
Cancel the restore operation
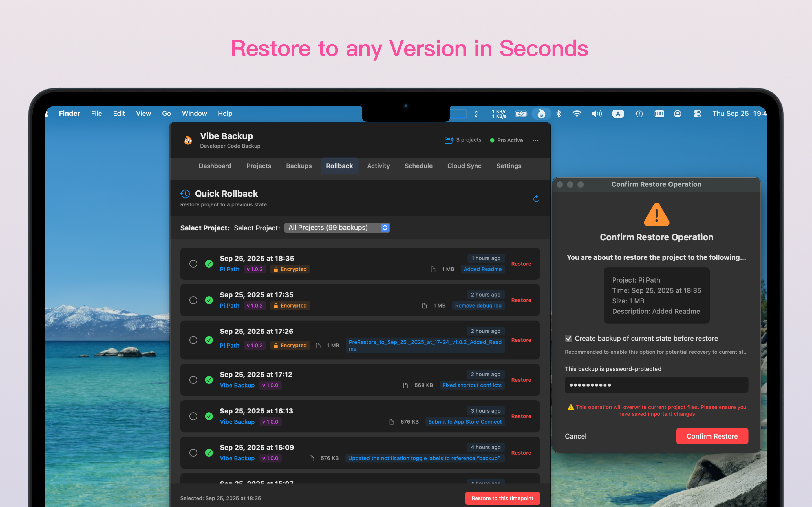575,436
